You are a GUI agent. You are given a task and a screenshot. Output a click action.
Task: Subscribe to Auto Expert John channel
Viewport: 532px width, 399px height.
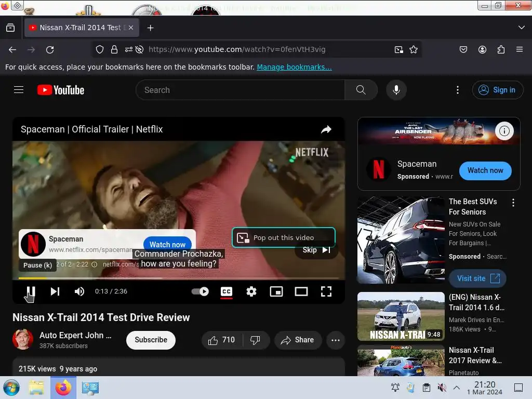click(x=151, y=340)
